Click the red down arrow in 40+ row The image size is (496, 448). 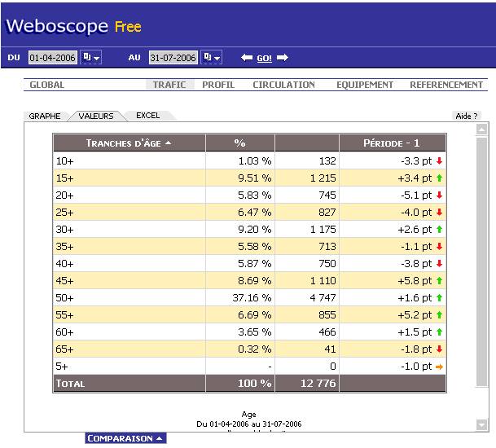[439, 264]
